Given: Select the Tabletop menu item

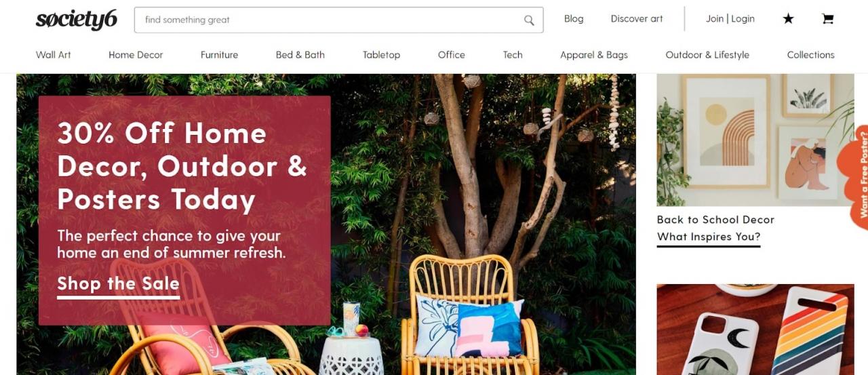Looking at the screenshot, I should click(381, 55).
